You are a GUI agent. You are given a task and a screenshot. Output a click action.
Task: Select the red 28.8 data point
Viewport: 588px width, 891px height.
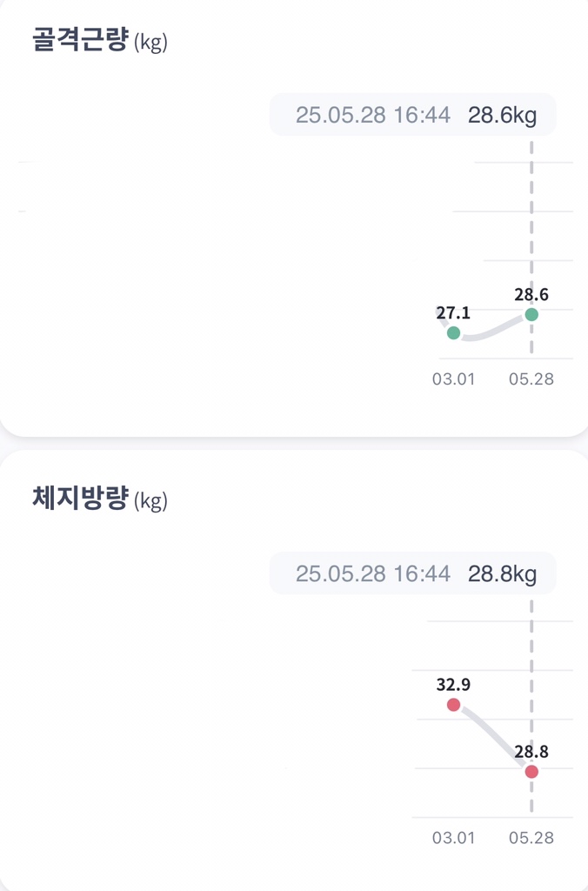(x=531, y=772)
